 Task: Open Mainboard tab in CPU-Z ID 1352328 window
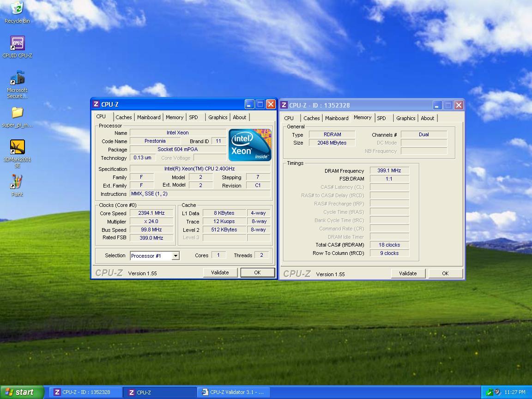(337, 118)
